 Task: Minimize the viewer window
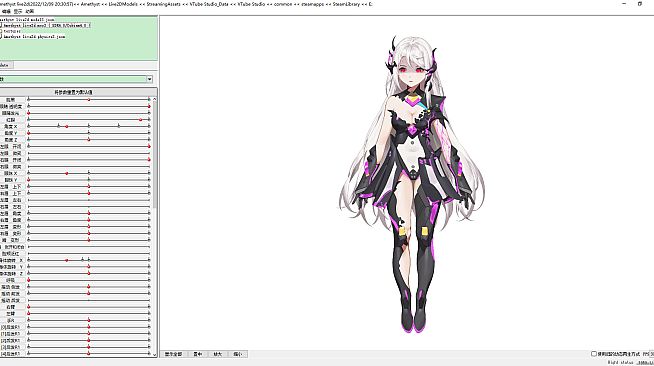click(x=624, y=4)
